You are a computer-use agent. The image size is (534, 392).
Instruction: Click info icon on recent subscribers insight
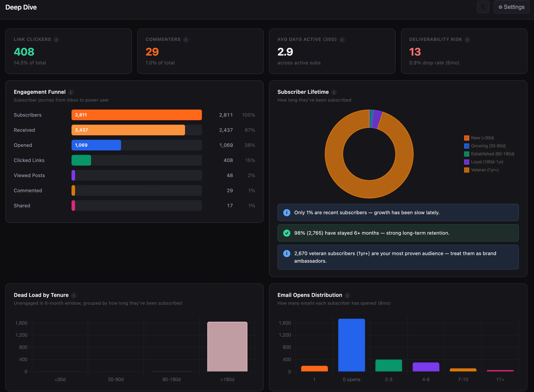point(287,213)
